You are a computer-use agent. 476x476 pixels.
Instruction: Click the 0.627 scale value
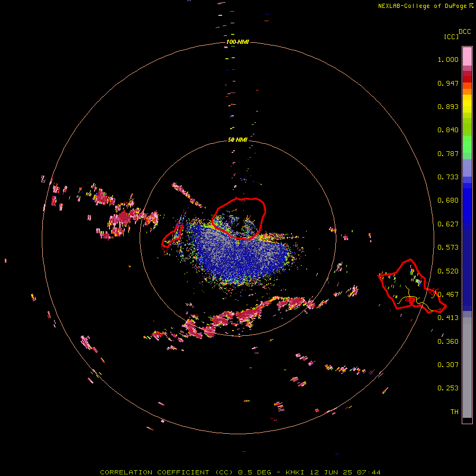point(448,224)
